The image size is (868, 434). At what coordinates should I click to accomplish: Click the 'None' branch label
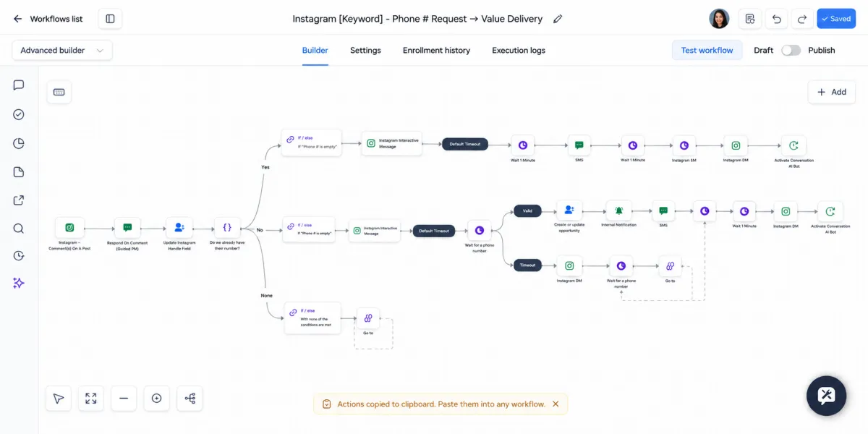(266, 295)
